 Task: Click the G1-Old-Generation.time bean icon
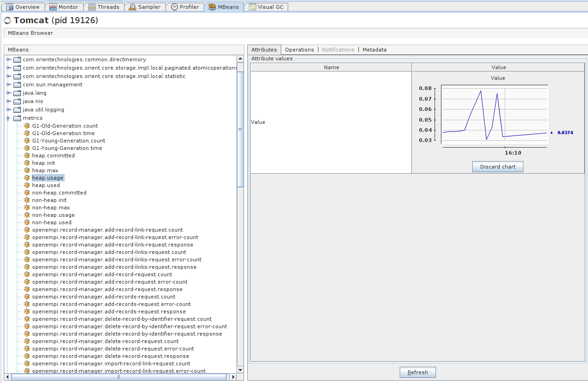[27, 133]
